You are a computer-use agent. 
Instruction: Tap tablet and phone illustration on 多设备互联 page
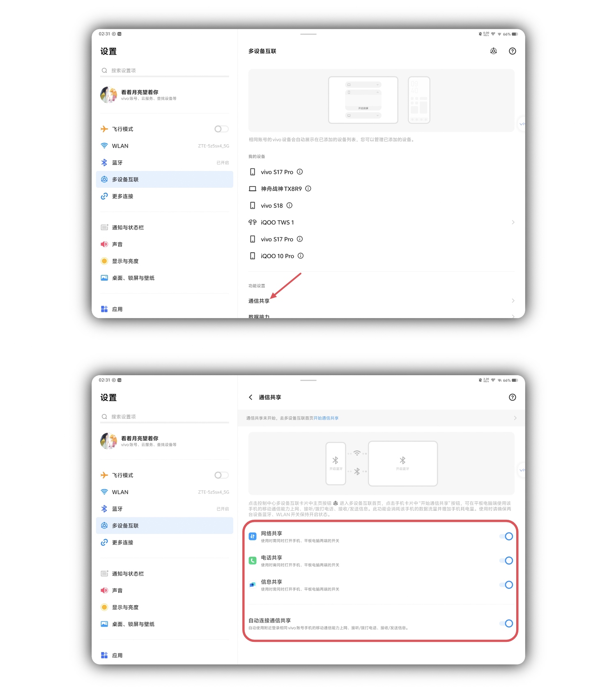[x=381, y=100]
